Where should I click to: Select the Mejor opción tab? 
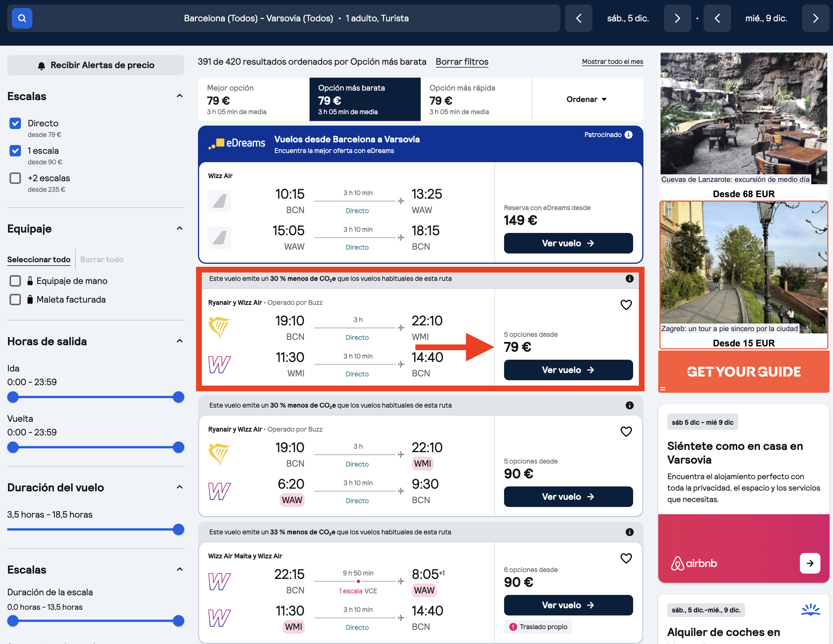click(x=254, y=99)
